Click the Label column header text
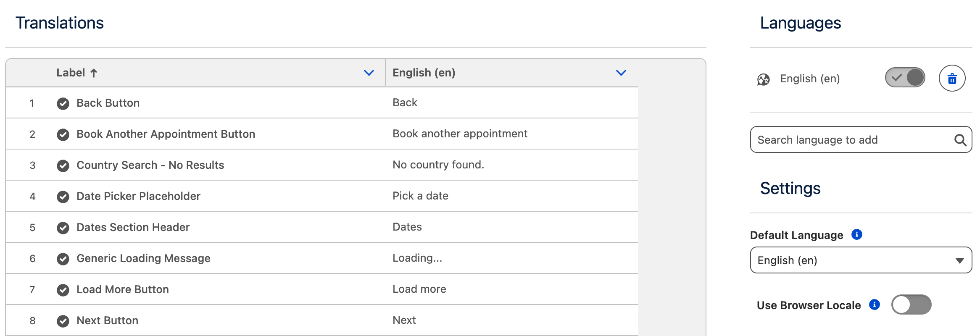 71,73
